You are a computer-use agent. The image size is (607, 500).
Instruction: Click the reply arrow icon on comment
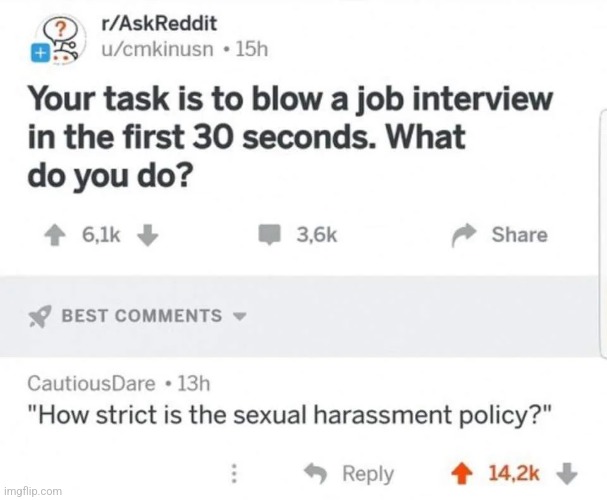[x=316, y=473]
